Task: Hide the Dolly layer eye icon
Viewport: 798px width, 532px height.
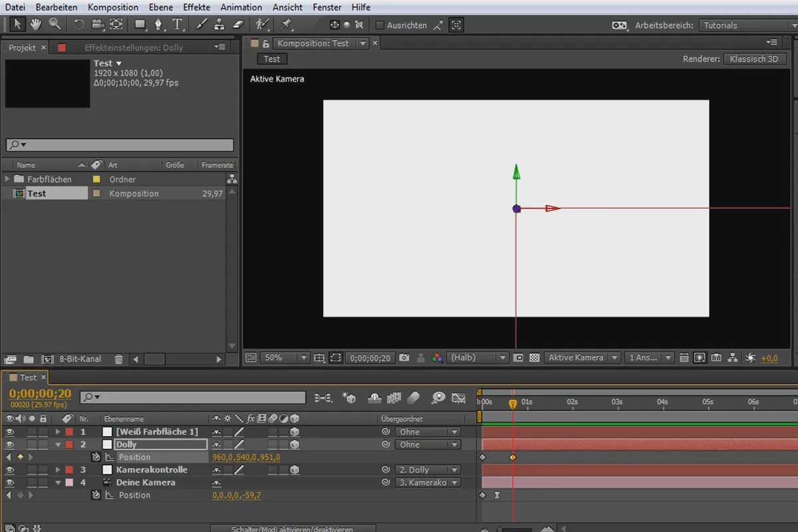Action: (9, 444)
